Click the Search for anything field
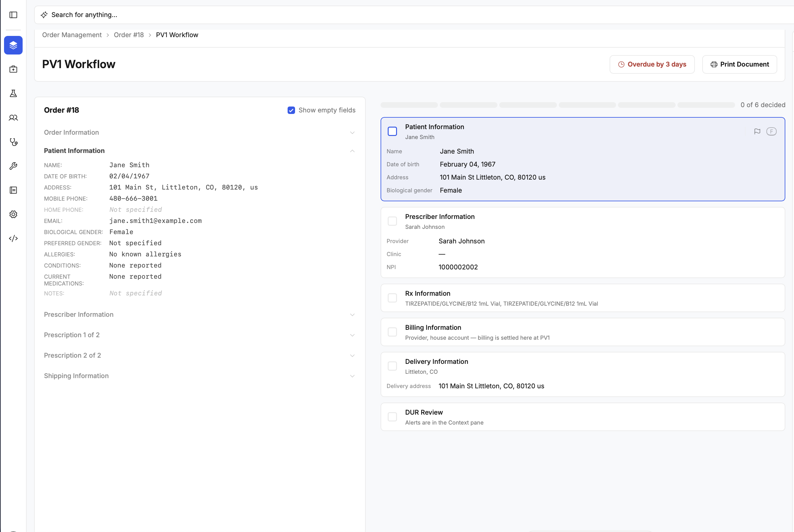 tap(414, 15)
